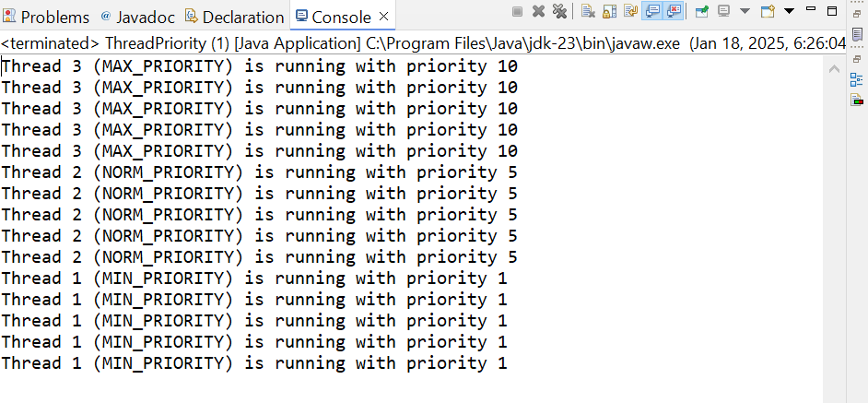Toggle Show Console on Standard Out change
Viewport: 868px width, 403px height.
[x=652, y=11]
